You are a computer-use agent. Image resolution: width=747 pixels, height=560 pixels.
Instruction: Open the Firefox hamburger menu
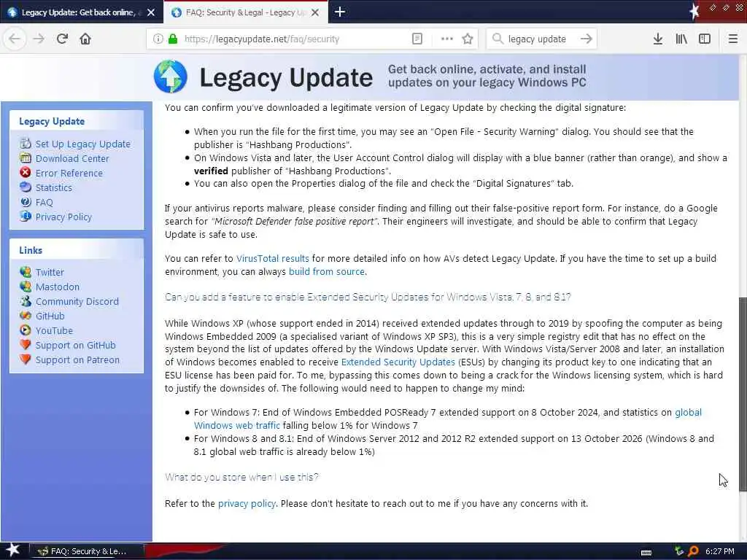tap(732, 39)
